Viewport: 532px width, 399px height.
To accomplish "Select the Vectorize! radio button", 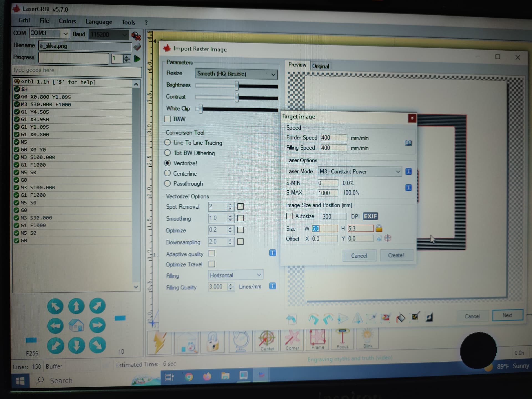I will [x=167, y=163].
